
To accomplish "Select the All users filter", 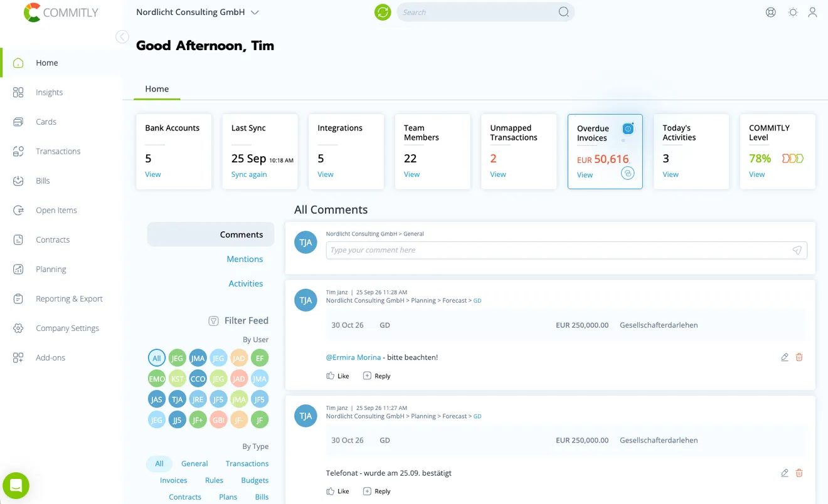I will [157, 358].
